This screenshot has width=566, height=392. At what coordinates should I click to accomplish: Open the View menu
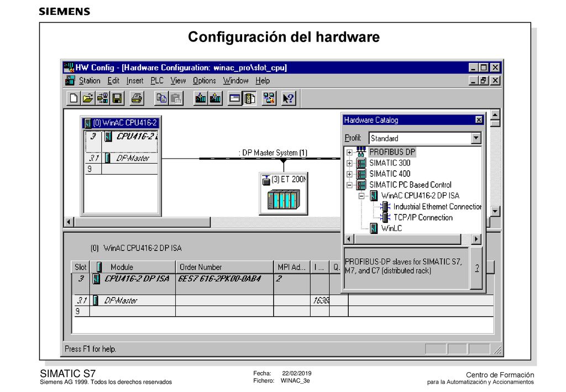point(178,81)
